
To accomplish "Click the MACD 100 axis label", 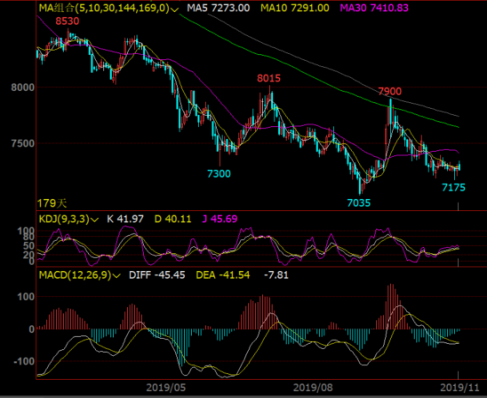I will (26, 297).
